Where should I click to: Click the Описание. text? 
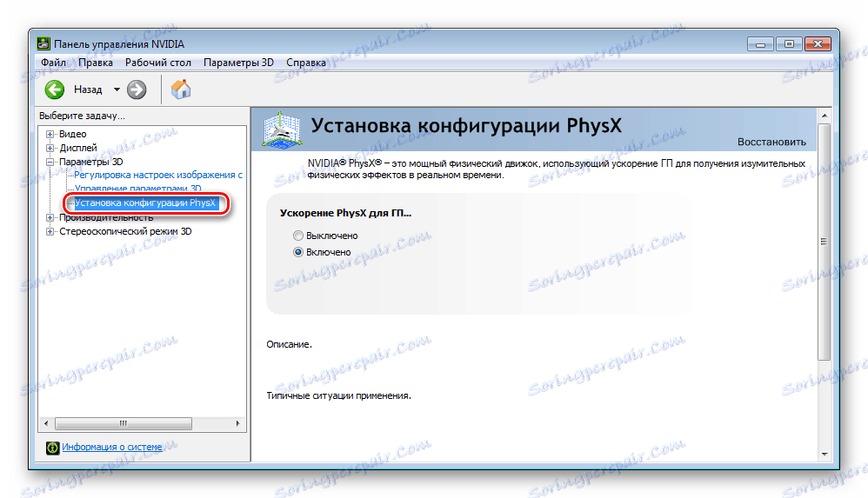[x=289, y=344]
